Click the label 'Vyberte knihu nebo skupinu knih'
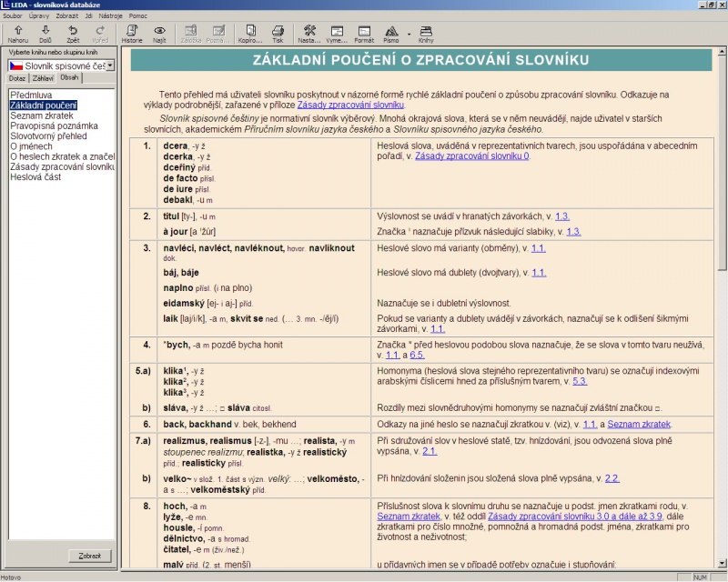The width and height of the screenshot is (728, 582). click(53, 53)
